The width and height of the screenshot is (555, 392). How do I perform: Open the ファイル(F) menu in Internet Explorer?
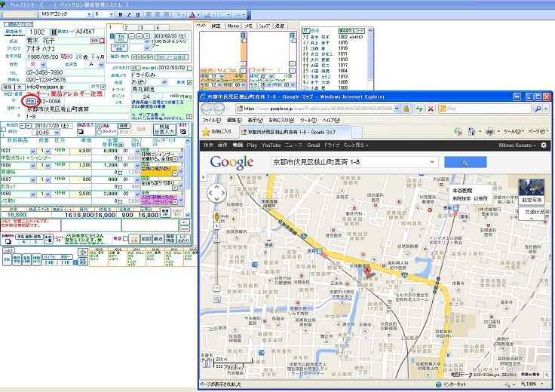click(211, 121)
